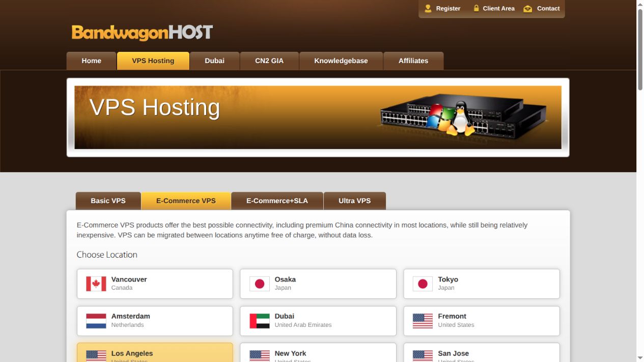
Task: Switch to the Basic VPS tab
Action: click(108, 201)
